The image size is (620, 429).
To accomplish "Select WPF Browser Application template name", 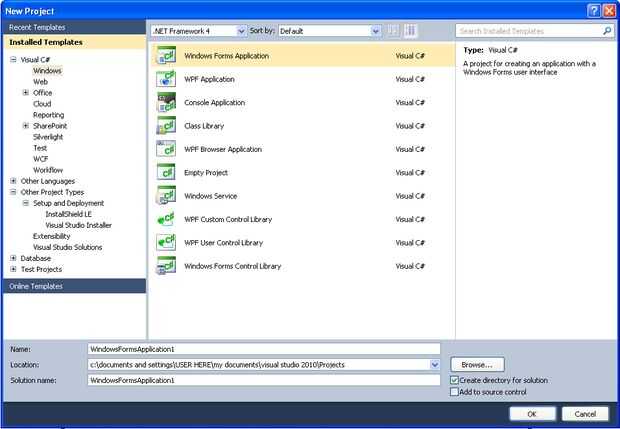I will pos(223,149).
